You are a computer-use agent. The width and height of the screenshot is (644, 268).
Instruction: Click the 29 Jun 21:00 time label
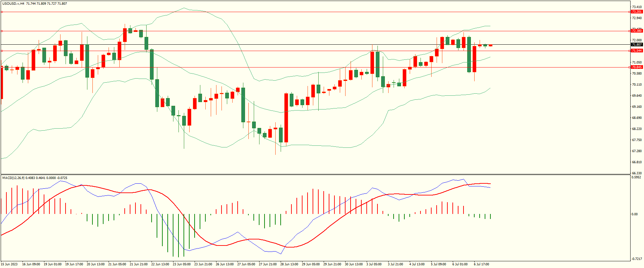pos(332,264)
